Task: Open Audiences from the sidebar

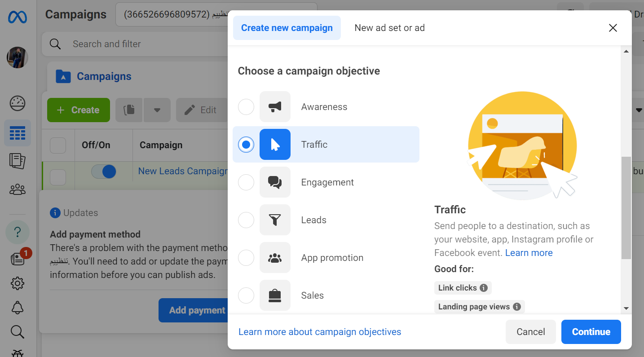Action: click(17, 189)
